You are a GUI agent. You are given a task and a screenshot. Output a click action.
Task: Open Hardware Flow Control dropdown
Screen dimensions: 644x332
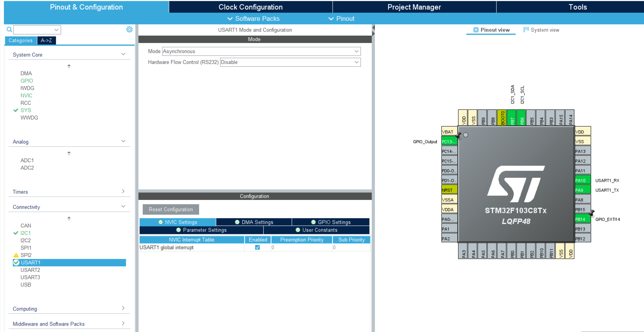pos(290,62)
